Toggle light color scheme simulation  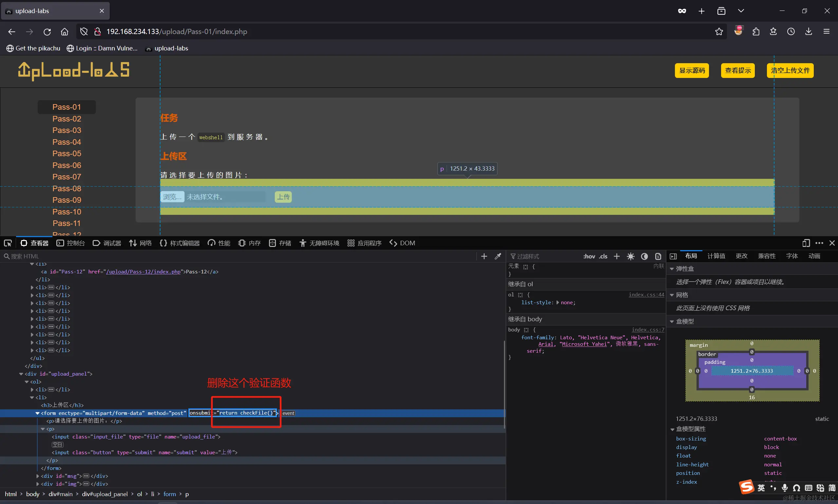(630, 256)
